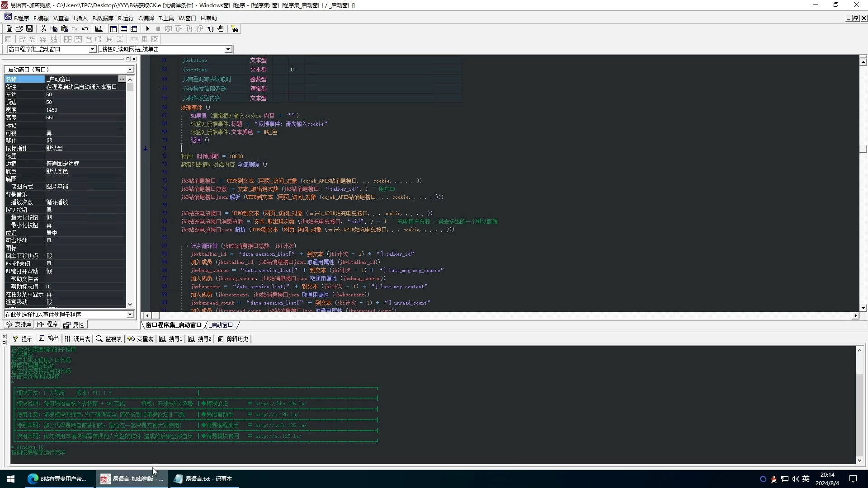Toggle the combined panels layout button
The image size is (868, 488).
pos(134,29)
